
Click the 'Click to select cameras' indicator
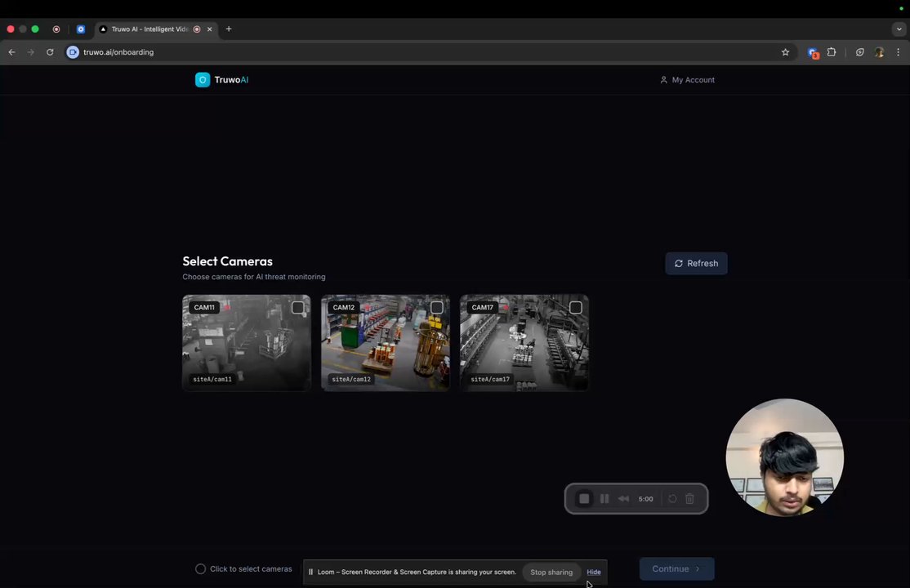pyautogui.click(x=243, y=569)
